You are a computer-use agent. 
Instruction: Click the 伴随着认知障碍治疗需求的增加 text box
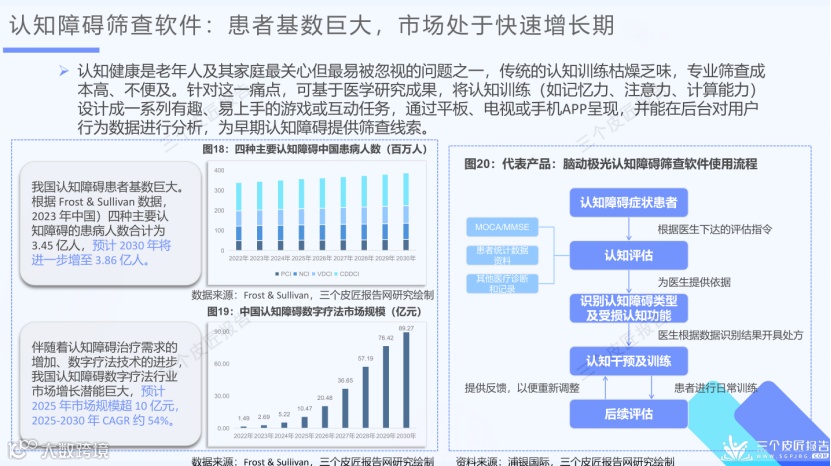(x=110, y=384)
